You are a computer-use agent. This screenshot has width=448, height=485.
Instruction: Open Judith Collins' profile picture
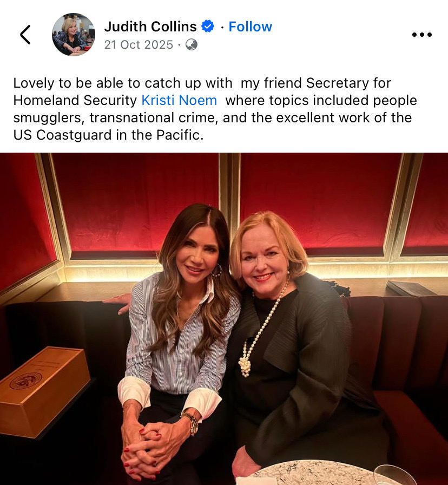click(73, 34)
